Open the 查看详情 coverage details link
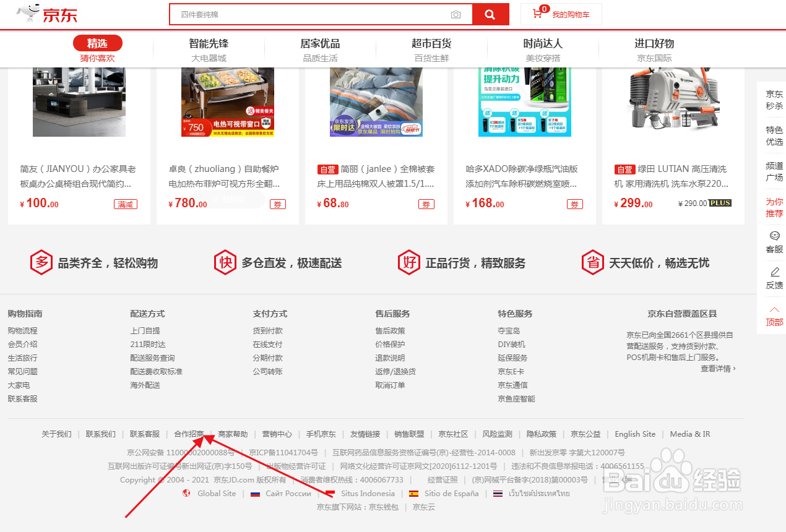786x532 pixels. (716, 368)
